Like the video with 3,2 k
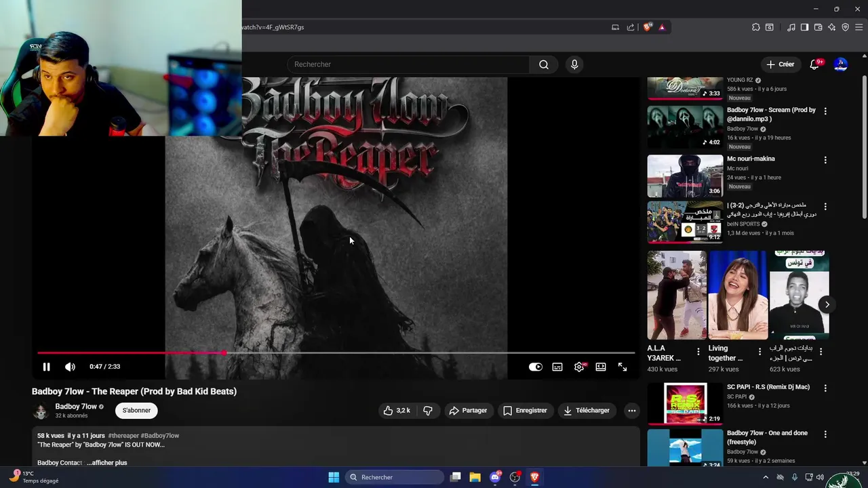The width and height of the screenshot is (868, 488). [x=397, y=410]
